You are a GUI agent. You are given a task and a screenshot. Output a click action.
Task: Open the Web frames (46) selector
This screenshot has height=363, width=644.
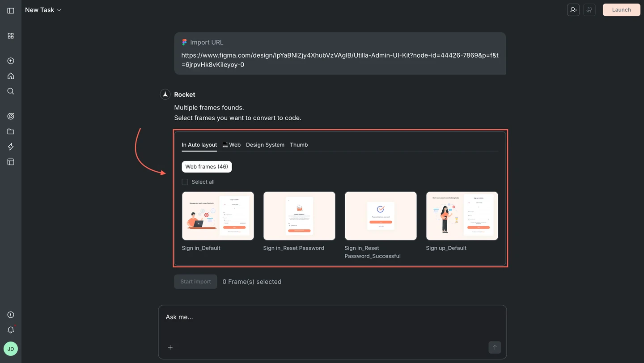point(207,166)
